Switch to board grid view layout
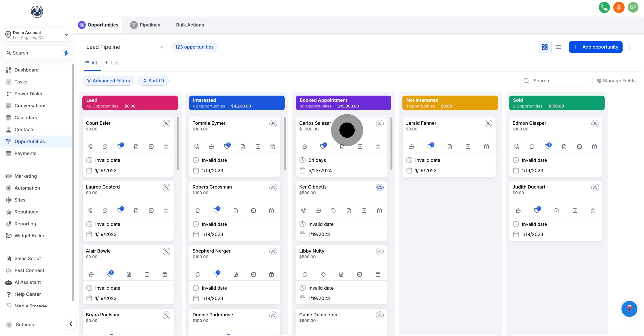The image size is (644, 336). pyautogui.click(x=544, y=47)
